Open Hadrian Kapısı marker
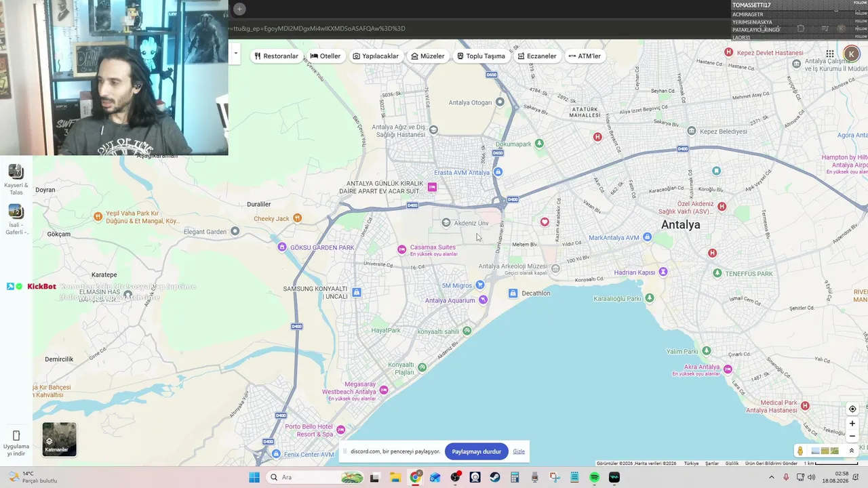Viewport: 868px width, 488px height. click(663, 272)
